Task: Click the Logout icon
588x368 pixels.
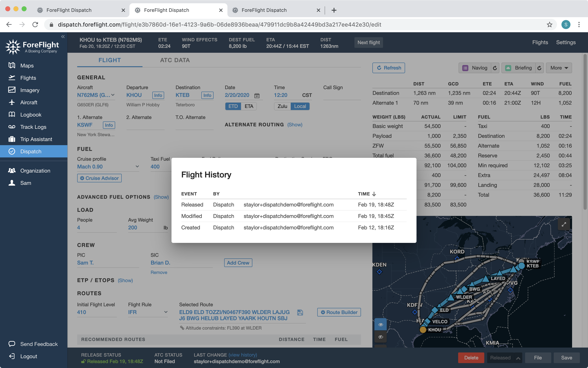Action: tap(12, 356)
